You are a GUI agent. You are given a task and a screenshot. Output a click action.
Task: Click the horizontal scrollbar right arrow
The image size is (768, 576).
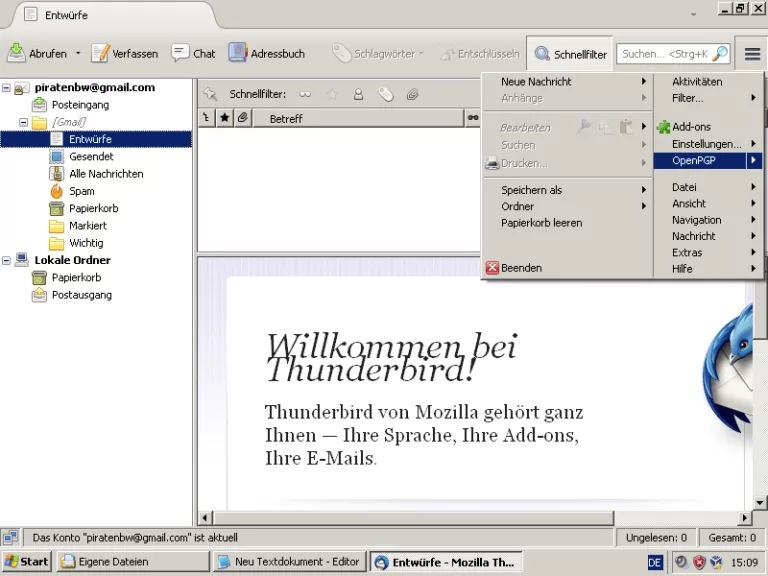point(744,518)
